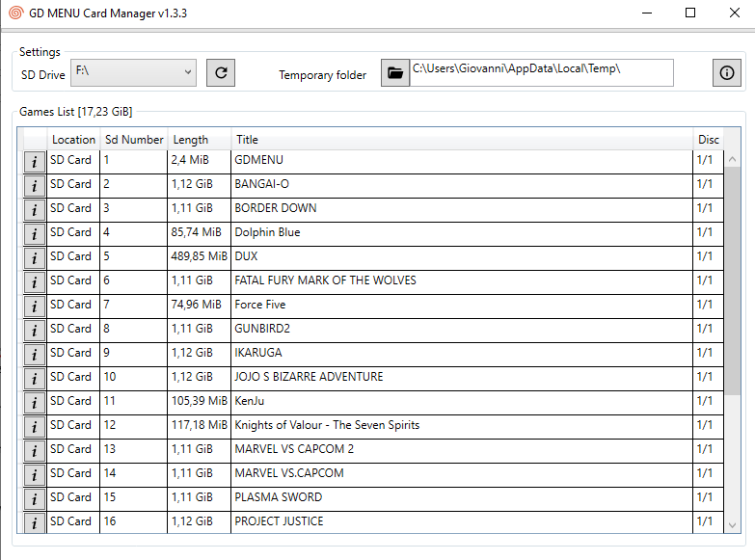Open the SD Drive dropdown
Viewport: 755px width, 560px height.
point(133,72)
